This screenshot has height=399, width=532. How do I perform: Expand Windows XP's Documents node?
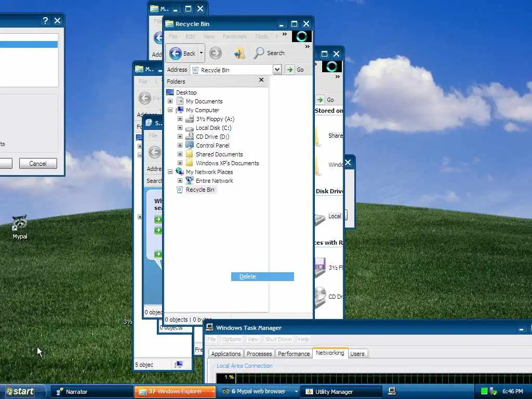(x=180, y=163)
